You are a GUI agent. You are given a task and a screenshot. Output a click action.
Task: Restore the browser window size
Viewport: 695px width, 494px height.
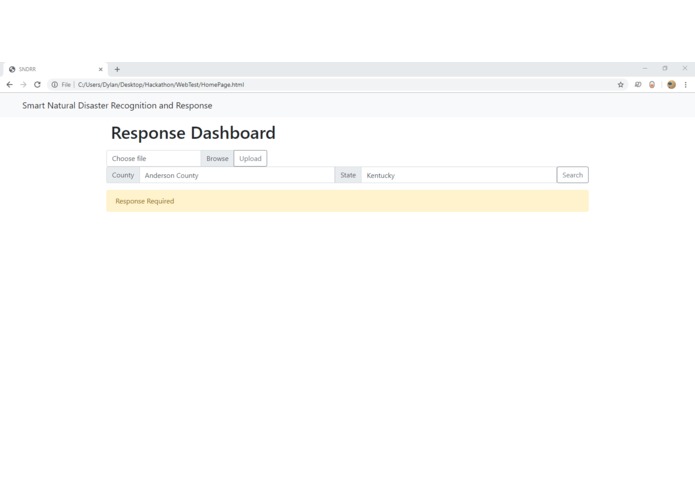[665, 68]
